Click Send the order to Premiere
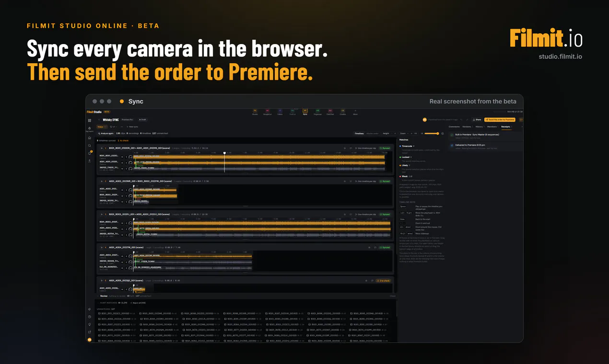Viewport: 609px width, 364px height. (500, 120)
